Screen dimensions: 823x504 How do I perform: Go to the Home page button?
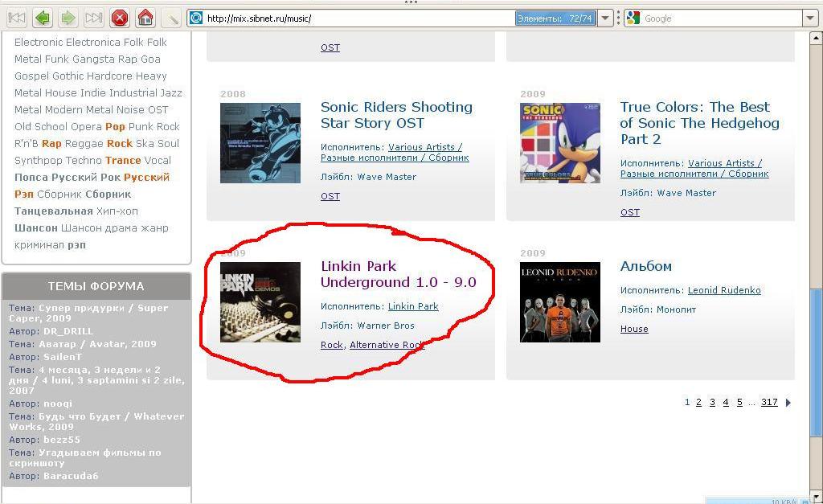pyautogui.click(x=145, y=18)
